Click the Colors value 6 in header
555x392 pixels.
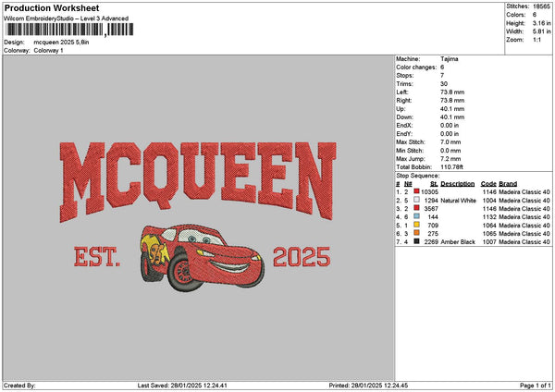click(x=535, y=15)
